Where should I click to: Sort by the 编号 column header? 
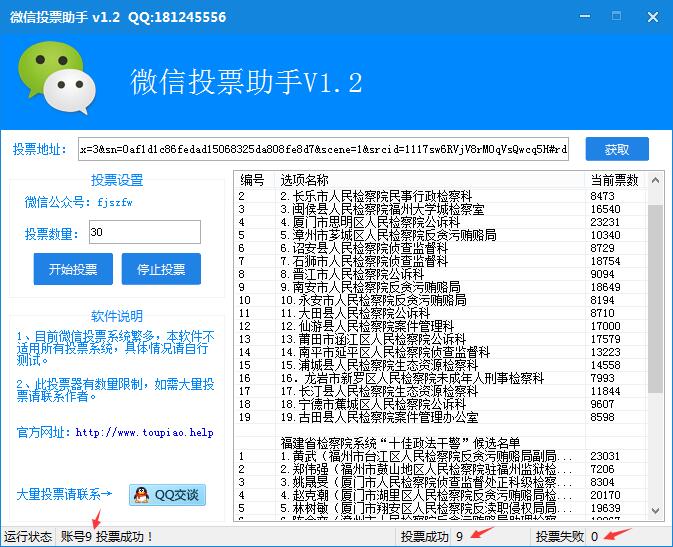(x=252, y=180)
